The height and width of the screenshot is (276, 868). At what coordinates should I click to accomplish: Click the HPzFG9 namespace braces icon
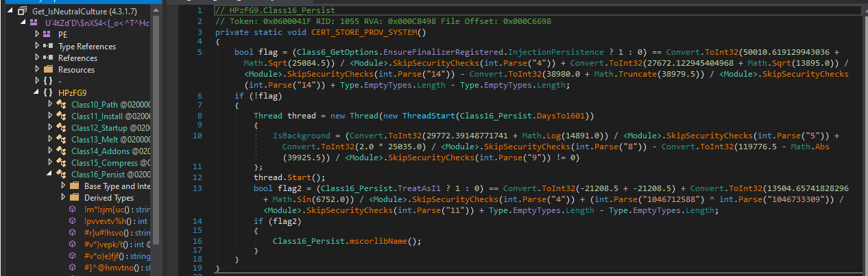point(47,92)
